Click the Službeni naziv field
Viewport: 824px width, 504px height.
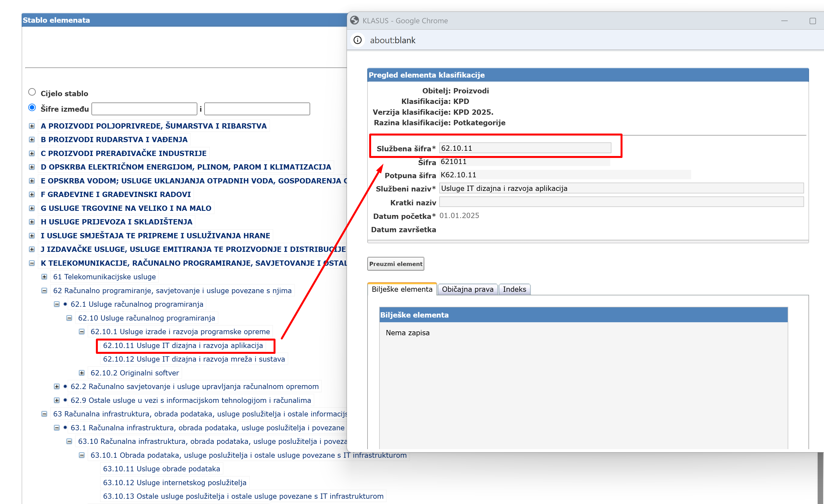621,188
